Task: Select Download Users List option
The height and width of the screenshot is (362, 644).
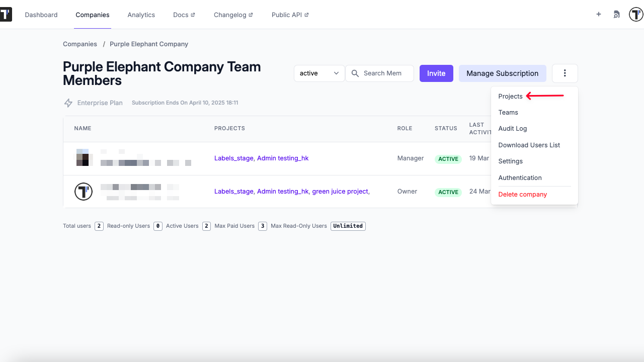Action: [x=529, y=145]
